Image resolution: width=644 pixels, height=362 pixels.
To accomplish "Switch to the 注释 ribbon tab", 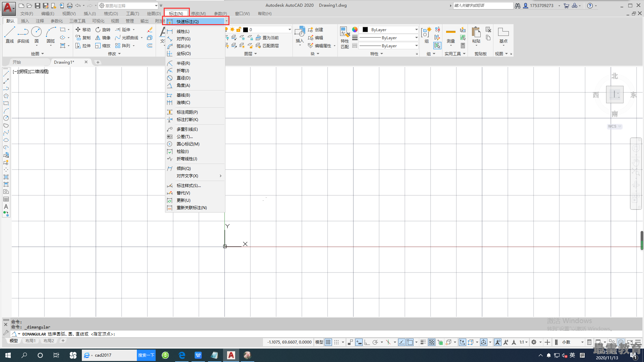I will [40, 21].
